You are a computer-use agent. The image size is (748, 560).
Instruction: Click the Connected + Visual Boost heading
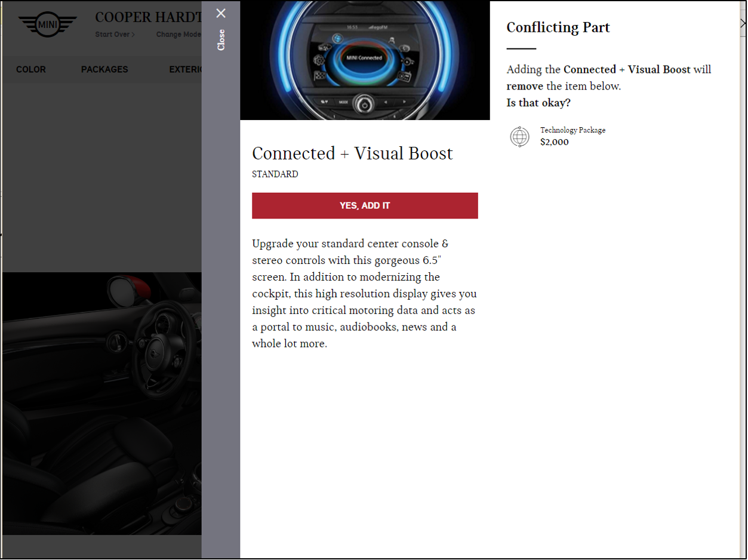pos(352,153)
